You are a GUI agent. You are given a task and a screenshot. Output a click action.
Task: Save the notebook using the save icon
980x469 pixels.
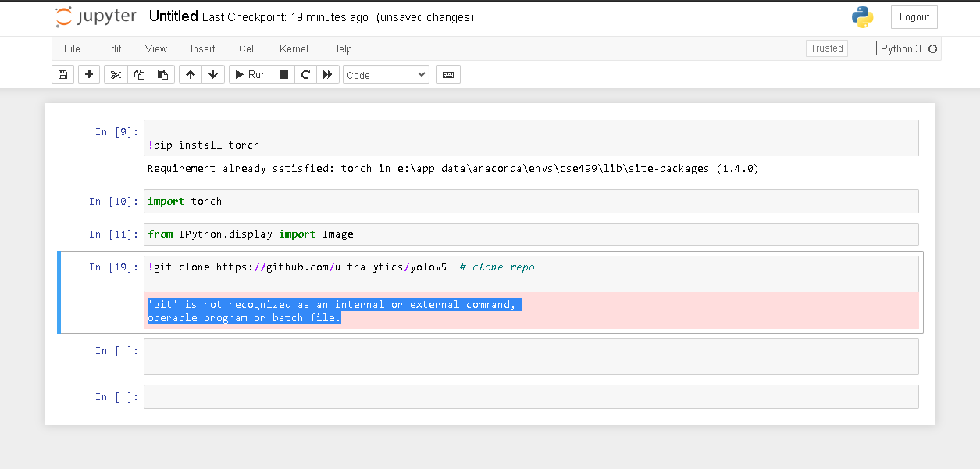coord(62,74)
